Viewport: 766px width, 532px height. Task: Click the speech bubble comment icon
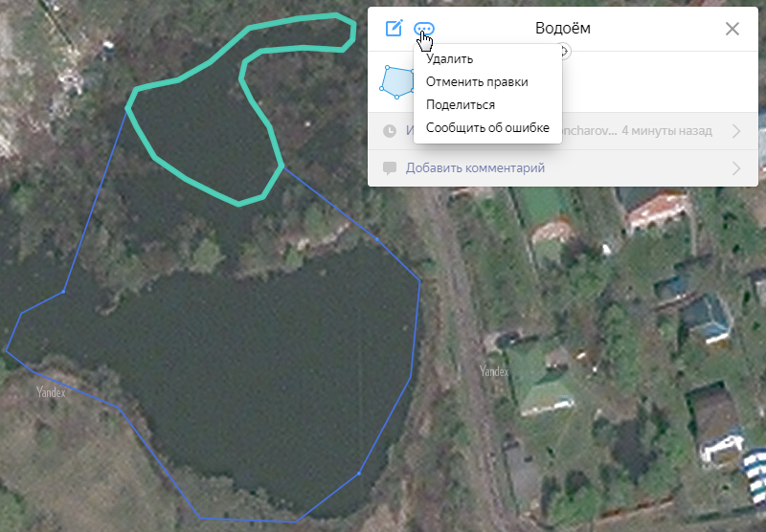coord(390,168)
